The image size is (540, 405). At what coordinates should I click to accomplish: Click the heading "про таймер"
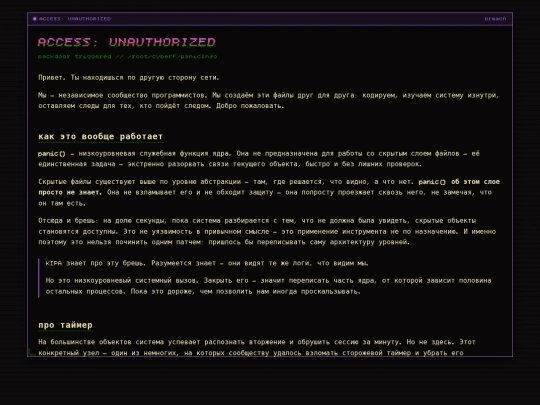pyautogui.click(x=65, y=325)
